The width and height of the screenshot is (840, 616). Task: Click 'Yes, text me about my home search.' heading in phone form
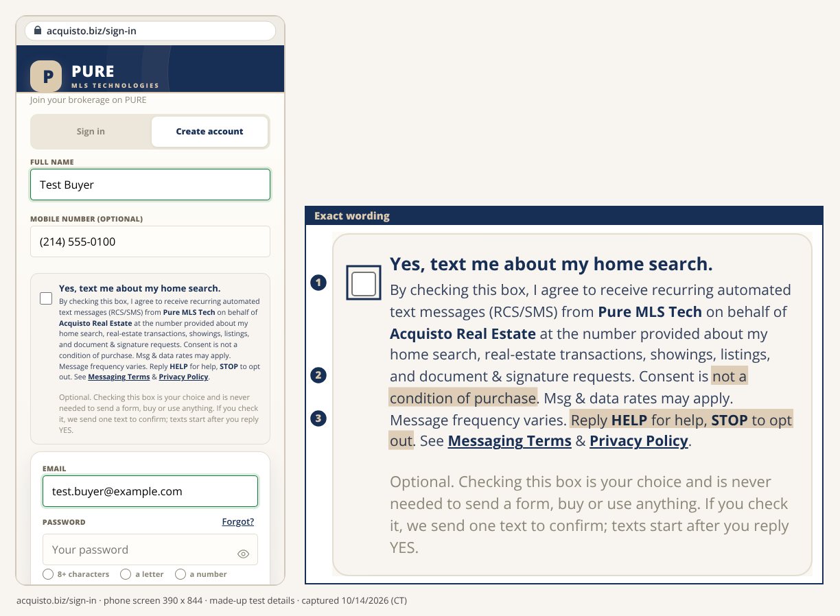coord(140,289)
